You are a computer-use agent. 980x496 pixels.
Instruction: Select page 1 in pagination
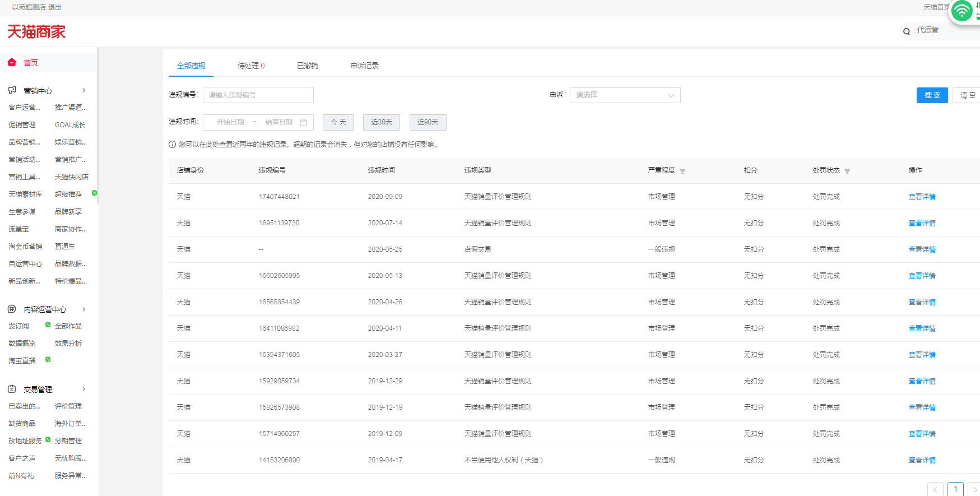[956, 489]
